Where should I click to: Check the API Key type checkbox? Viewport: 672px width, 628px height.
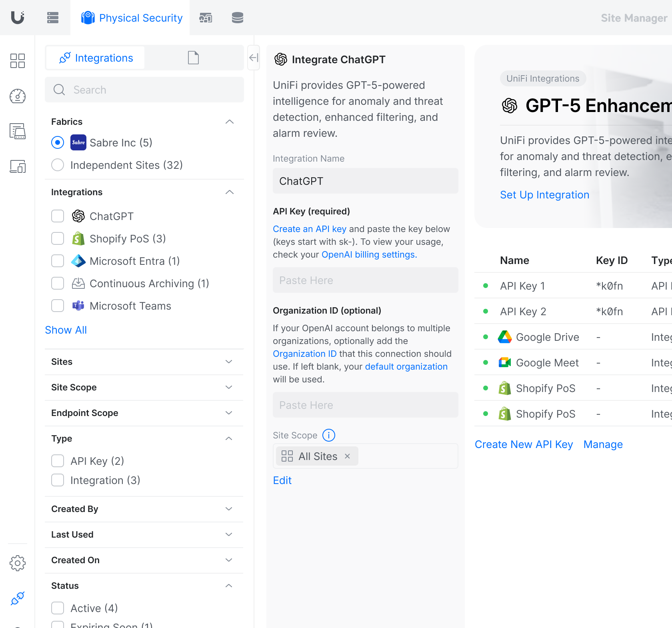click(x=58, y=461)
